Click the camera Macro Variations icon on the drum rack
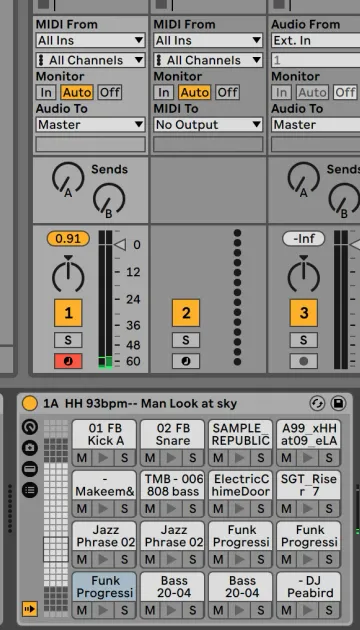 [x=30, y=448]
